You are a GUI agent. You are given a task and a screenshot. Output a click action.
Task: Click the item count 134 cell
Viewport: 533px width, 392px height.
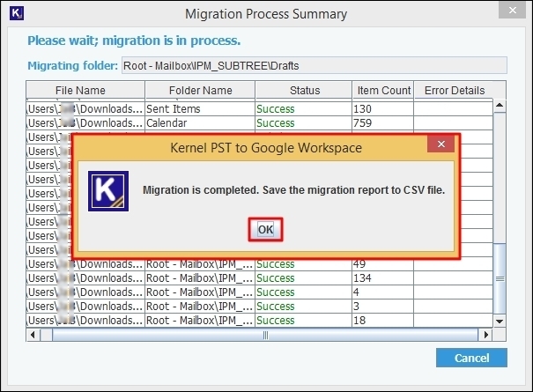(382, 278)
